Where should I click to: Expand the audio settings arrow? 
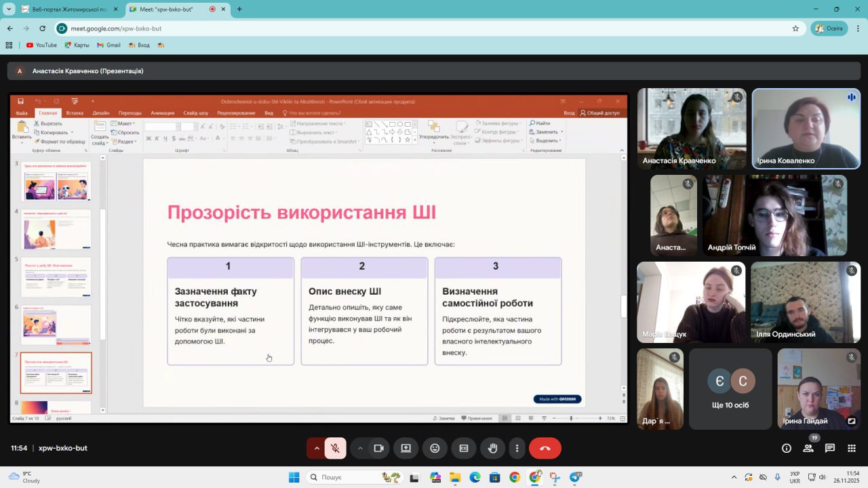coord(316,448)
